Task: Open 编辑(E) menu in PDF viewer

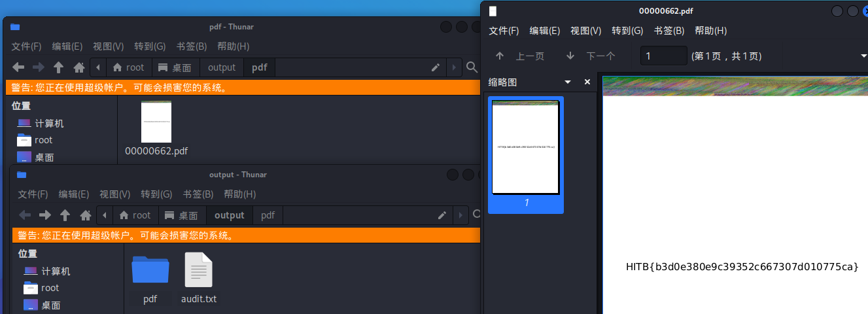Action: [545, 31]
